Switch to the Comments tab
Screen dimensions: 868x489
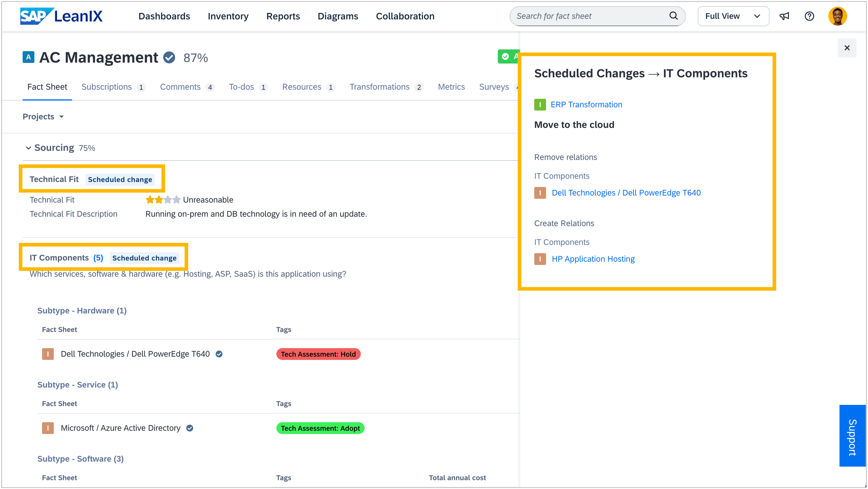(187, 87)
